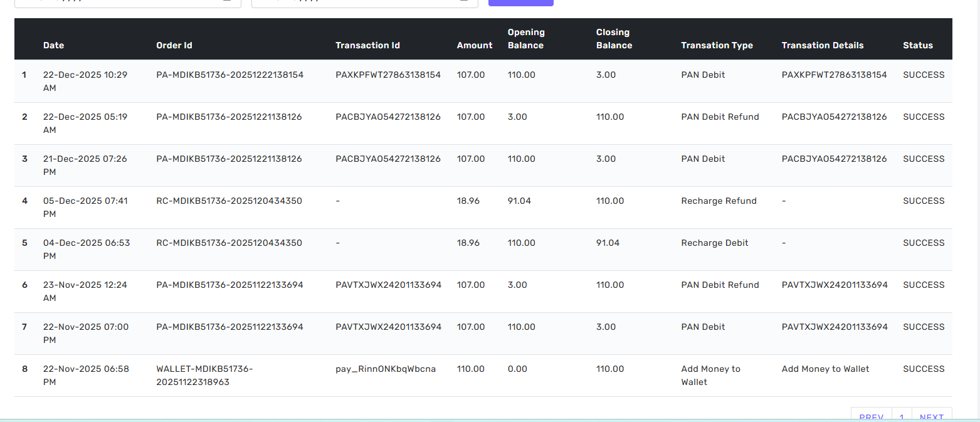This screenshot has width=980, height=422.
Task: Click the Closing Balance column header
Action: point(614,39)
